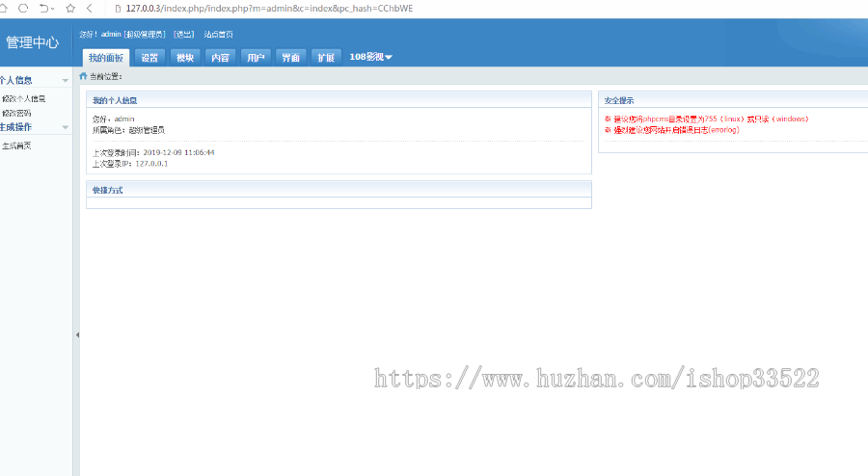This screenshot has height=476, width=868.
Task: Click the 退出 logout link
Action: click(184, 35)
